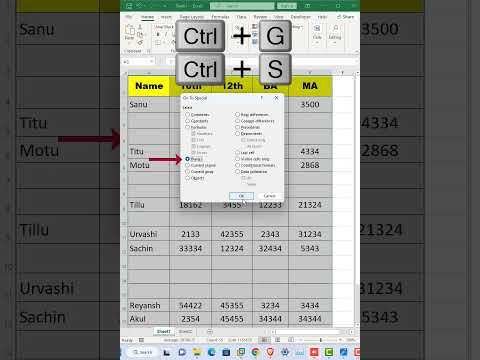Click the Go To Special help question mark

coord(262,98)
